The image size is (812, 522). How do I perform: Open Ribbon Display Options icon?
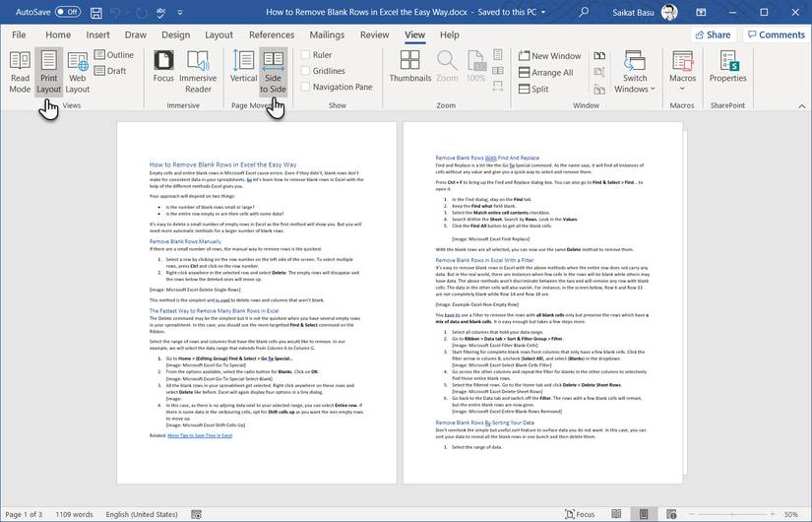click(x=701, y=12)
